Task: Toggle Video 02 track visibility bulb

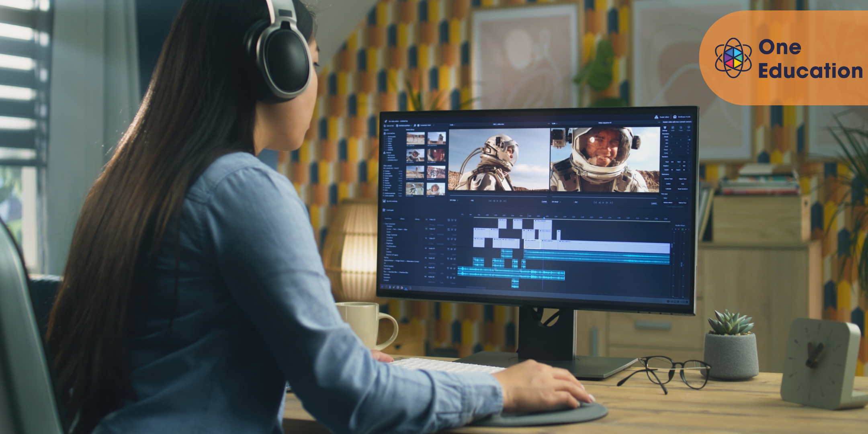Action: pos(455,229)
